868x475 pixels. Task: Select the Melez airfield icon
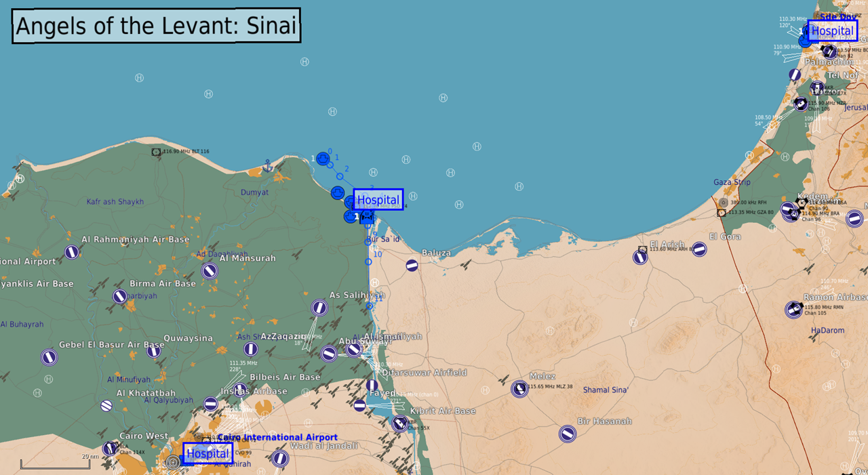(519, 389)
